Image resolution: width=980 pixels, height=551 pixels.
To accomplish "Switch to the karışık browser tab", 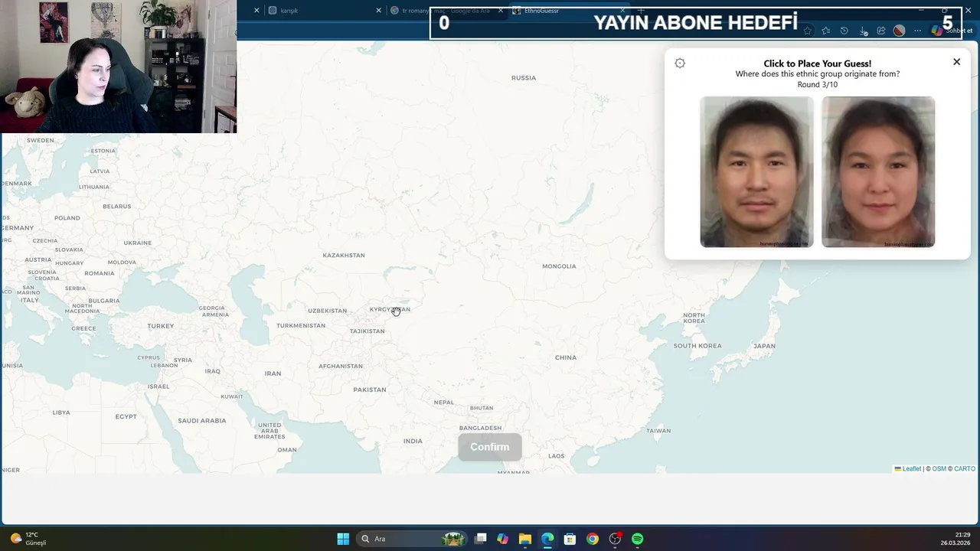I will click(x=322, y=11).
